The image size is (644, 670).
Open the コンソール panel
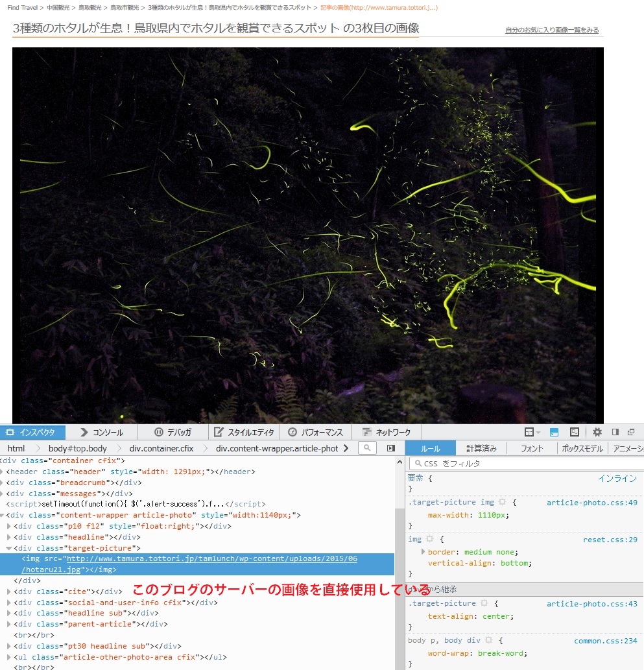click(102, 432)
